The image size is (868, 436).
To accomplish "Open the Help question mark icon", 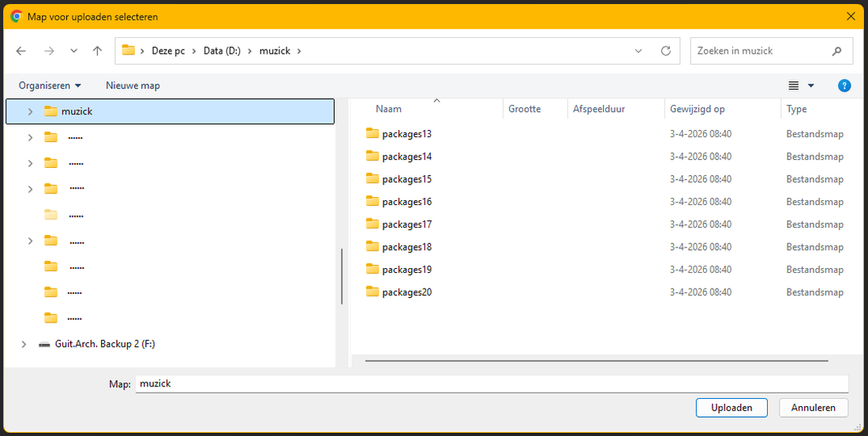I will 844,85.
